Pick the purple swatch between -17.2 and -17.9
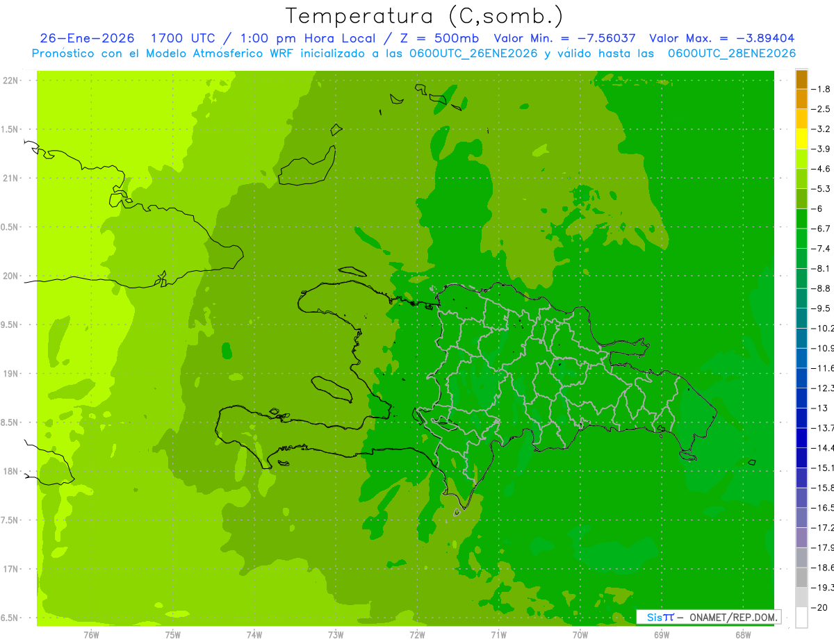The image size is (834, 644). point(801,538)
